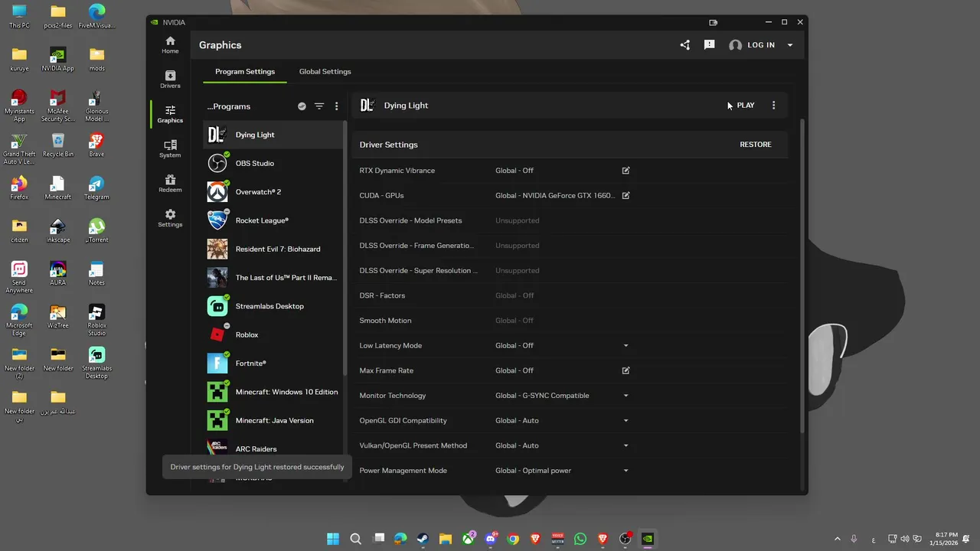Select Roblox Studio desktop shortcut

(96, 320)
